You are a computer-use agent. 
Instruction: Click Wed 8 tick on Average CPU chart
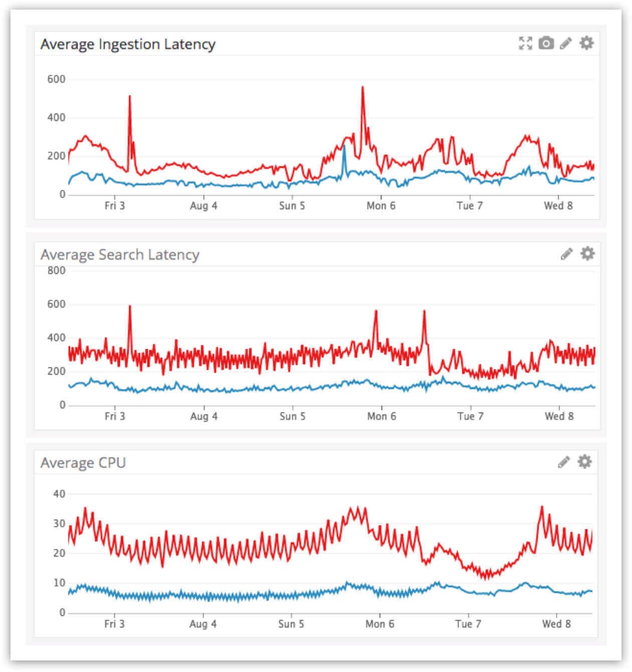tap(556, 624)
